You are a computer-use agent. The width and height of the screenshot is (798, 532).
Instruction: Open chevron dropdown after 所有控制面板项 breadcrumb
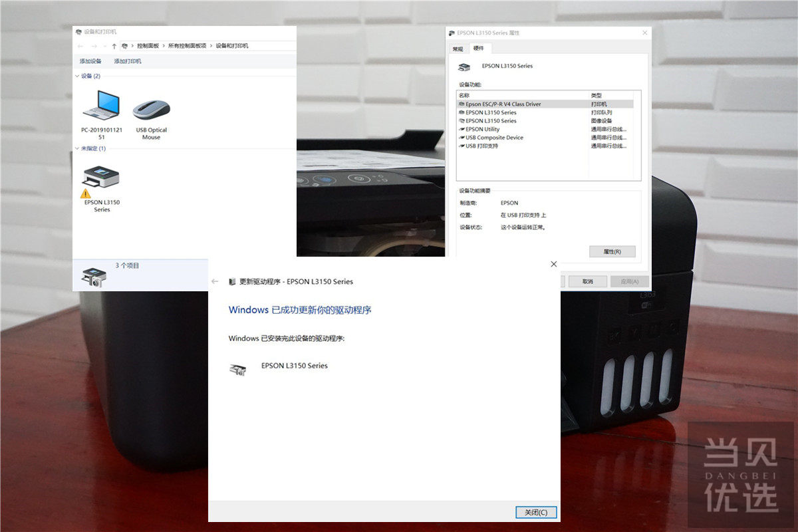[x=212, y=46]
